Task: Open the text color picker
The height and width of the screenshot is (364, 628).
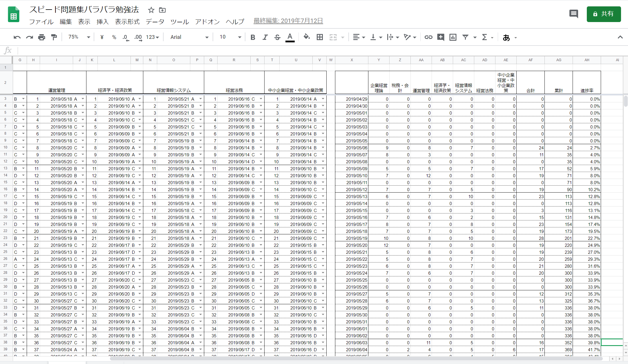Action: (290, 37)
